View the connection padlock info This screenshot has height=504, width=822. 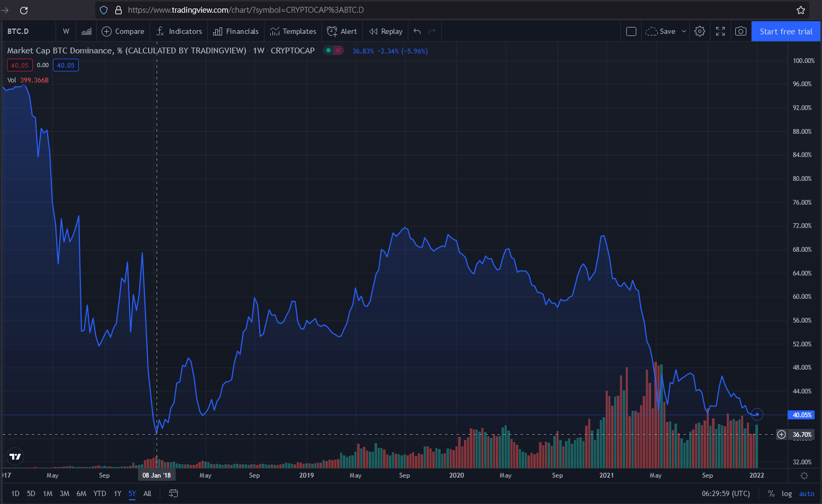click(118, 10)
